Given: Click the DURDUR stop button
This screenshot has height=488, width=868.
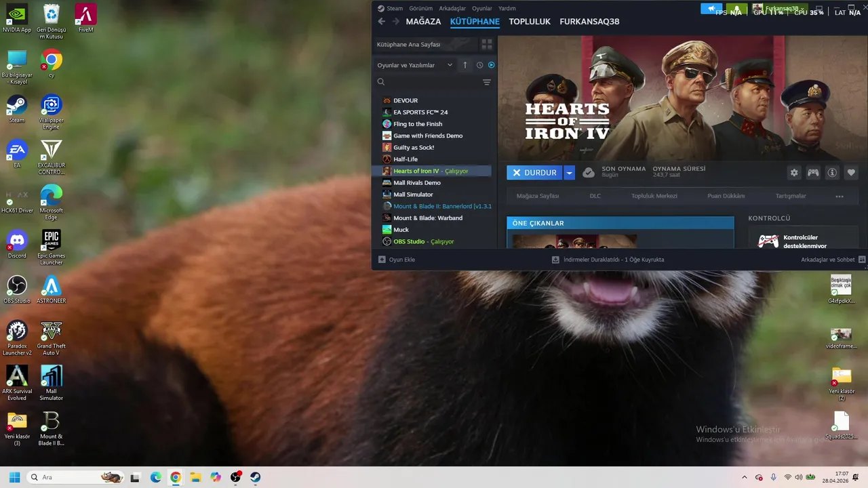Looking at the screenshot, I should pyautogui.click(x=534, y=173).
